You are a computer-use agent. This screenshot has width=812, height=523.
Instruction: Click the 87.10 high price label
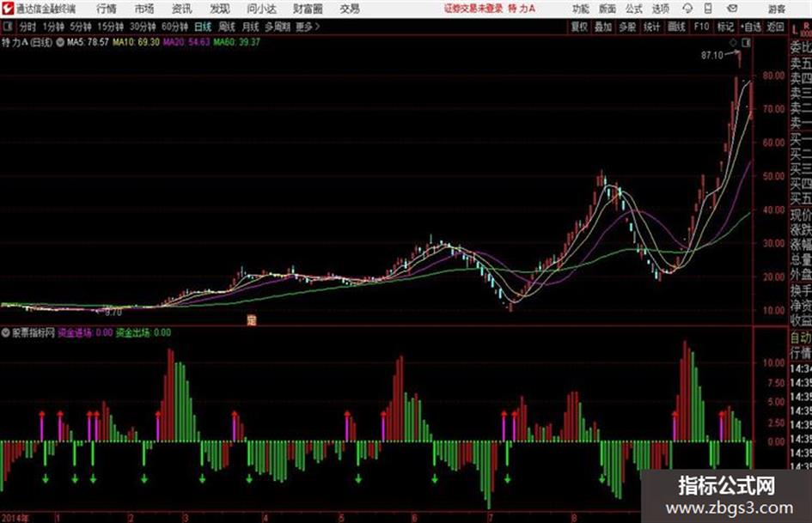tap(712, 55)
